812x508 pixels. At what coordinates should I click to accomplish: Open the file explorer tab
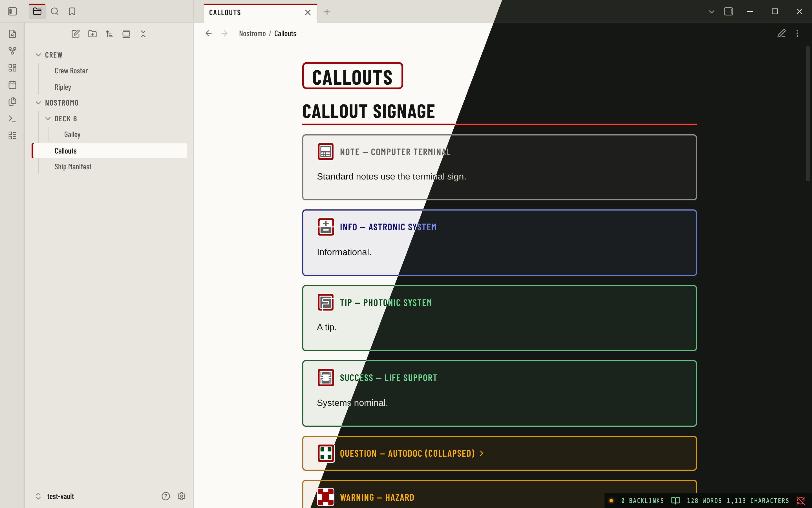point(37,11)
